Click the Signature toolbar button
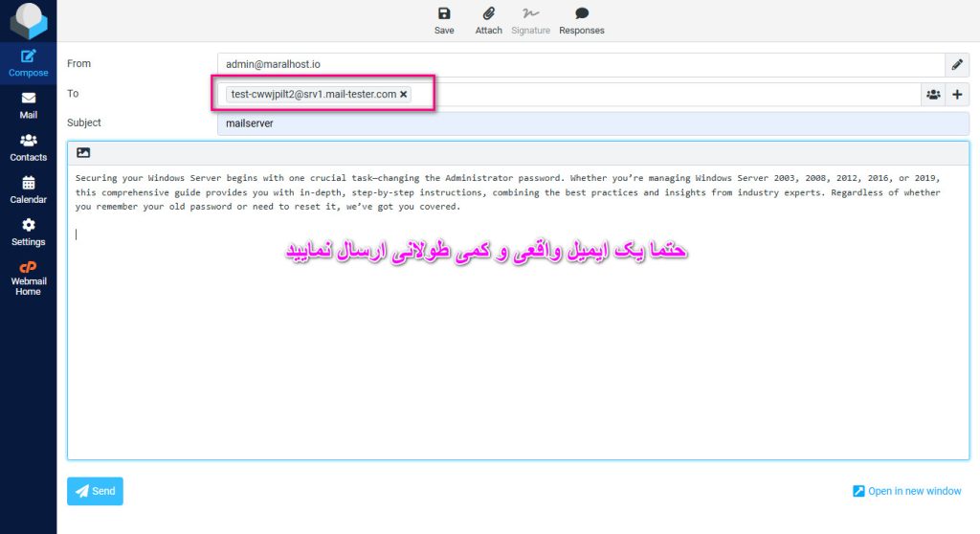The width and height of the screenshot is (980, 534). point(530,21)
